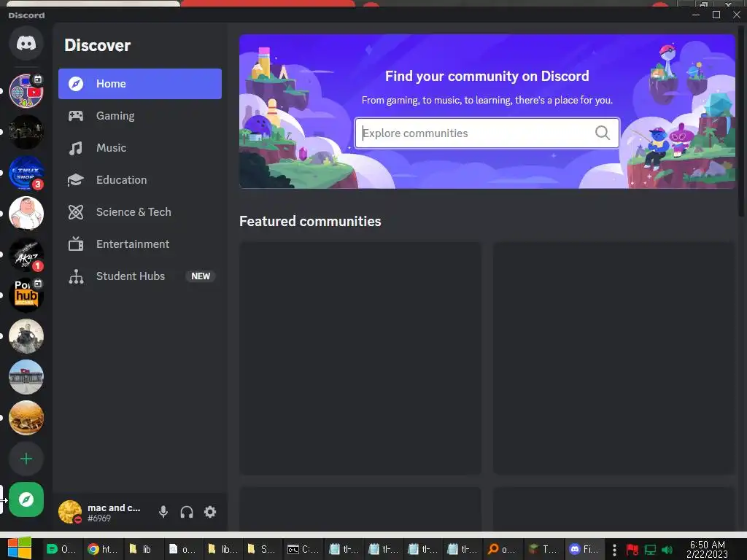Viewport: 747px width, 560px height.
Task: Click the magnifier search icon in banner
Action: (x=602, y=133)
